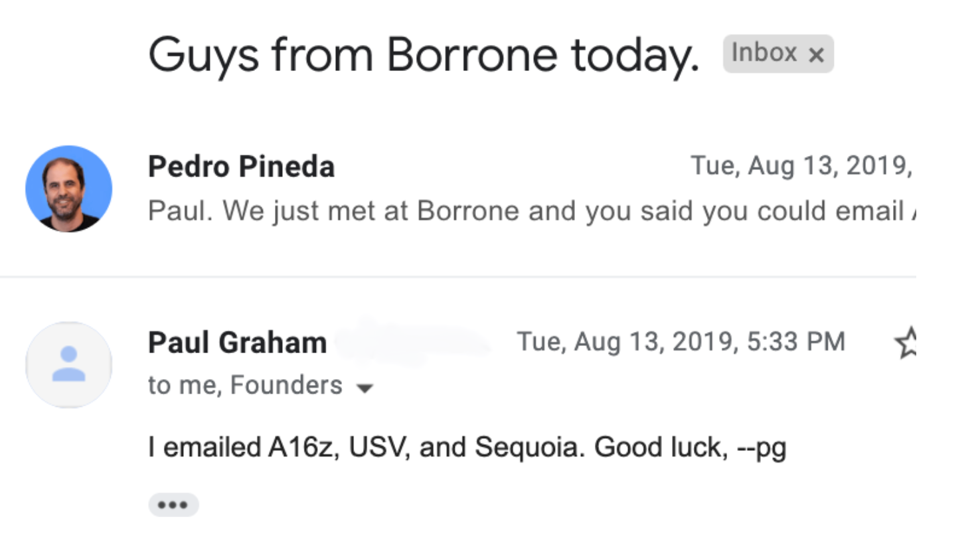Click Pedro Pineda's profile photo
The height and width of the screenshot is (551, 980).
(x=68, y=189)
